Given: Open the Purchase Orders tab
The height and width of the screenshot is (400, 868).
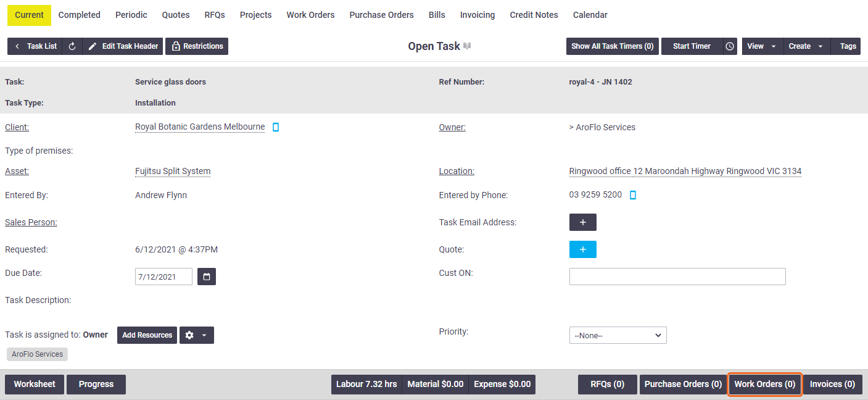Looking at the screenshot, I should pos(381,15).
